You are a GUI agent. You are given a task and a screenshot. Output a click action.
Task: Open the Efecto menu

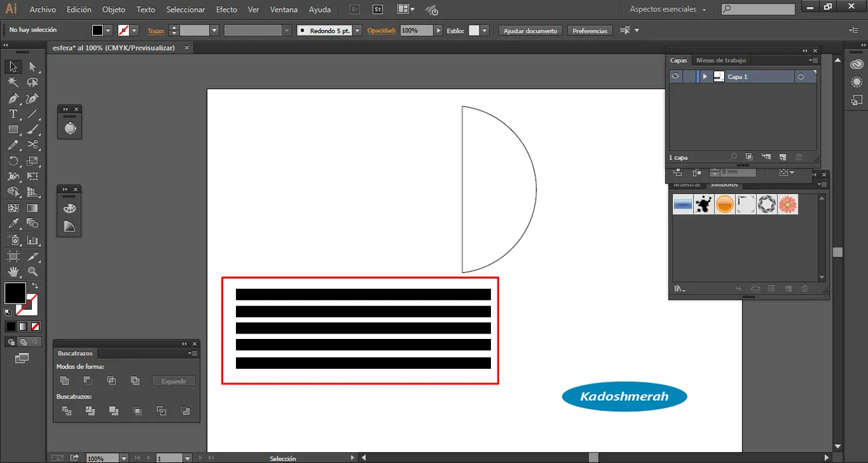[226, 9]
